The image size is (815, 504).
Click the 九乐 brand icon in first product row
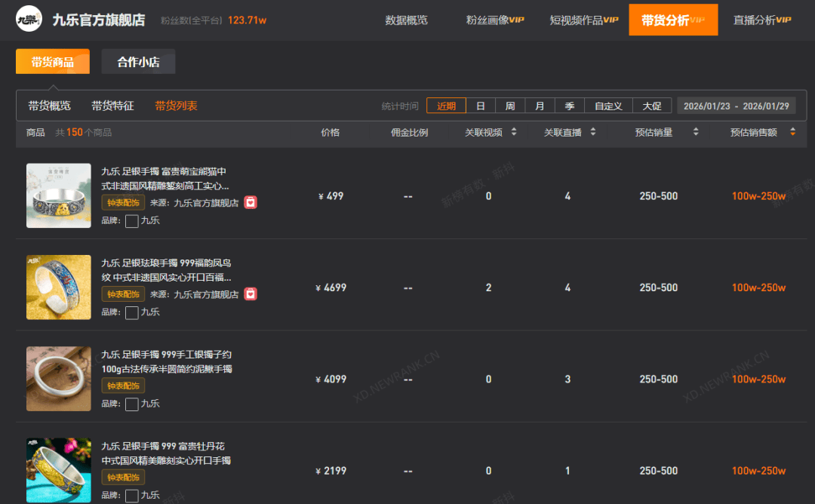132,221
